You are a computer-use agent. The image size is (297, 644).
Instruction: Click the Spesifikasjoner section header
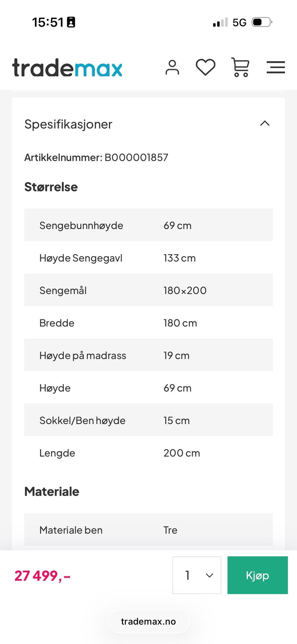[x=68, y=124]
